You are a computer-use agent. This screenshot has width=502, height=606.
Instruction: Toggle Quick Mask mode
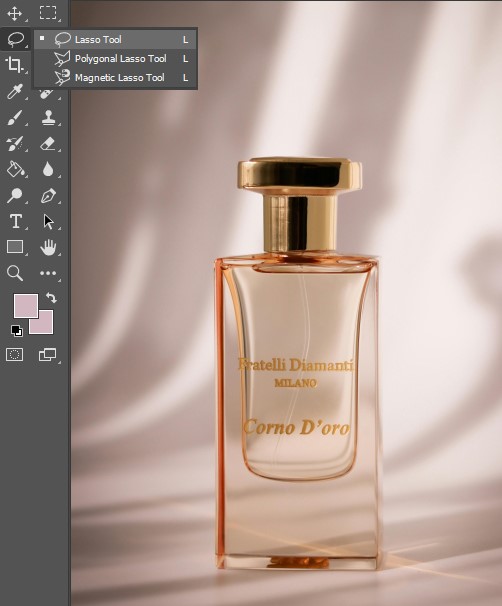coord(14,354)
